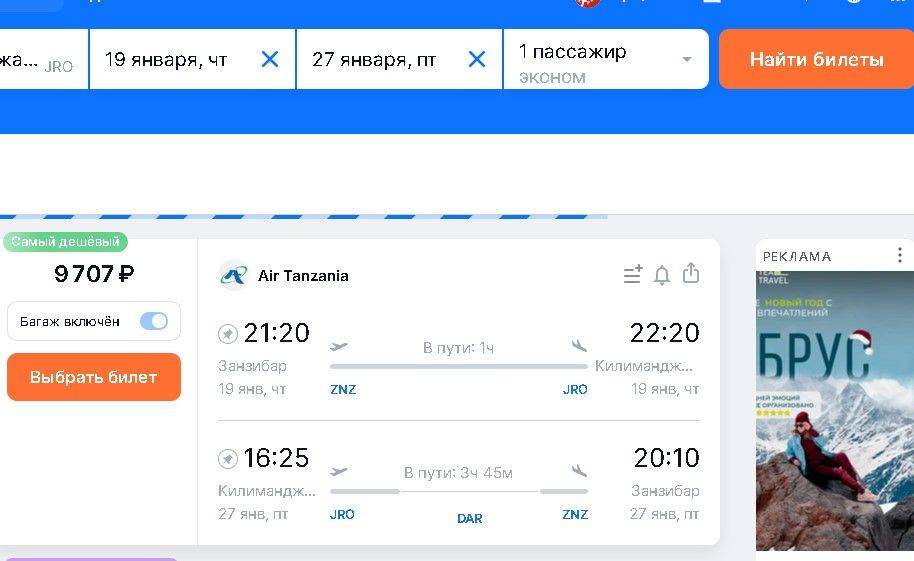Clear the 27 января return date
The height and width of the screenshot is (561, 914).
pos(477,60)
